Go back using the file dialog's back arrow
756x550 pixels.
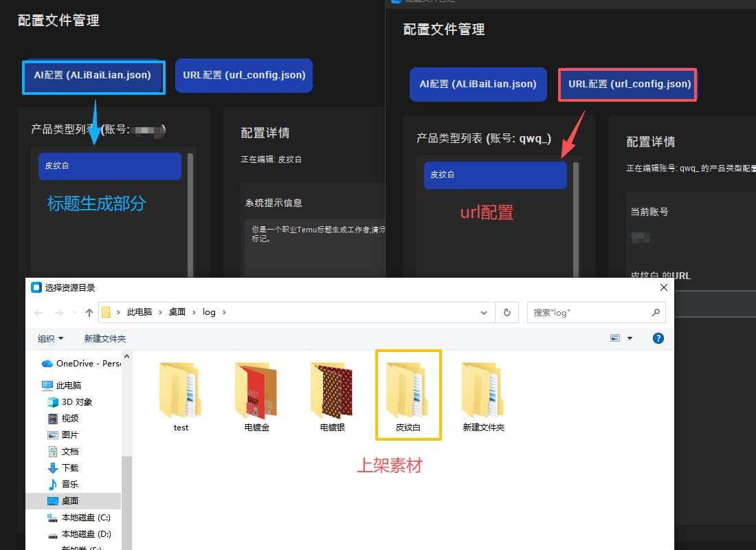click(39, 312)
